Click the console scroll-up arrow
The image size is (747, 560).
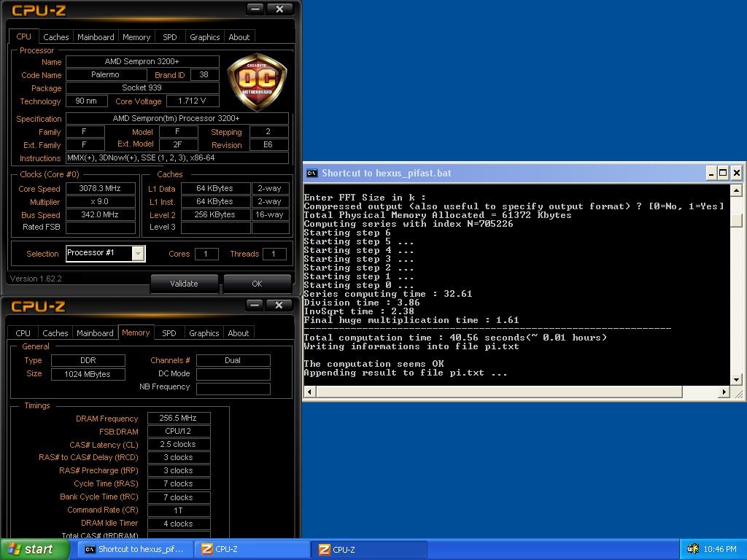click(736, 190)
